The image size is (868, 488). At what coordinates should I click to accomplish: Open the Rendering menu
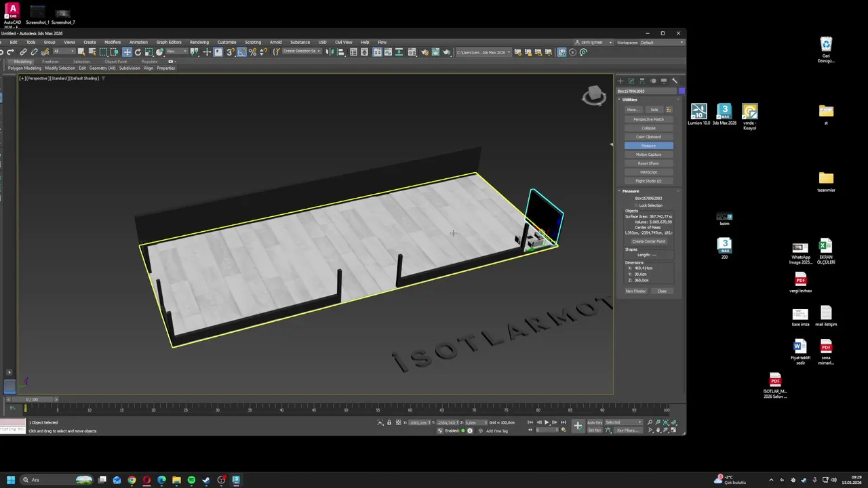coord(199,42)
